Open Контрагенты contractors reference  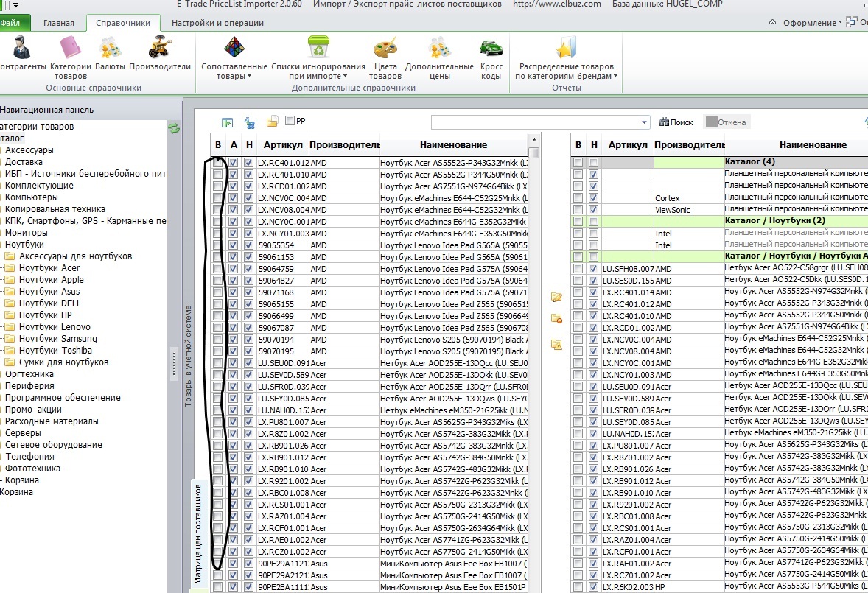click(21, 54)
